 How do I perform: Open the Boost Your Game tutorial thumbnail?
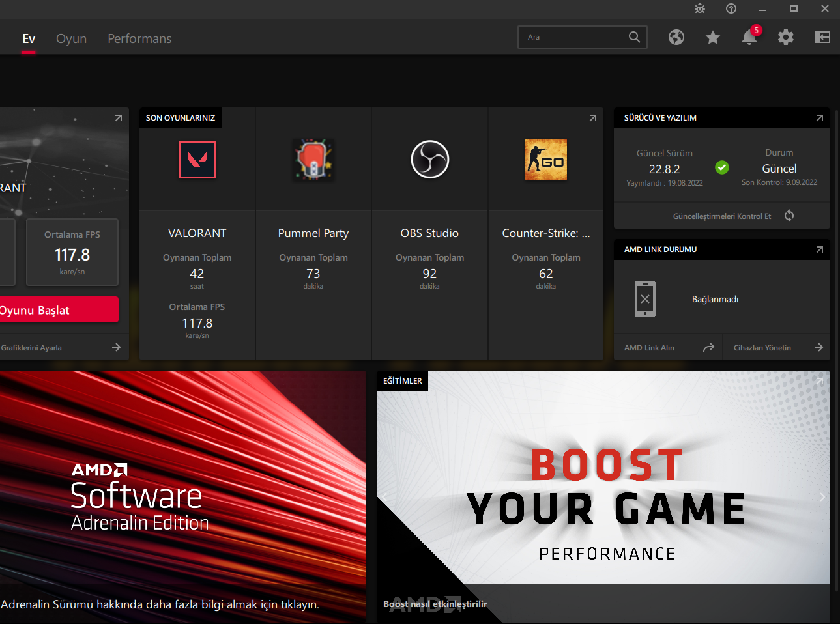pyautogui.click(x=603, y=497)
